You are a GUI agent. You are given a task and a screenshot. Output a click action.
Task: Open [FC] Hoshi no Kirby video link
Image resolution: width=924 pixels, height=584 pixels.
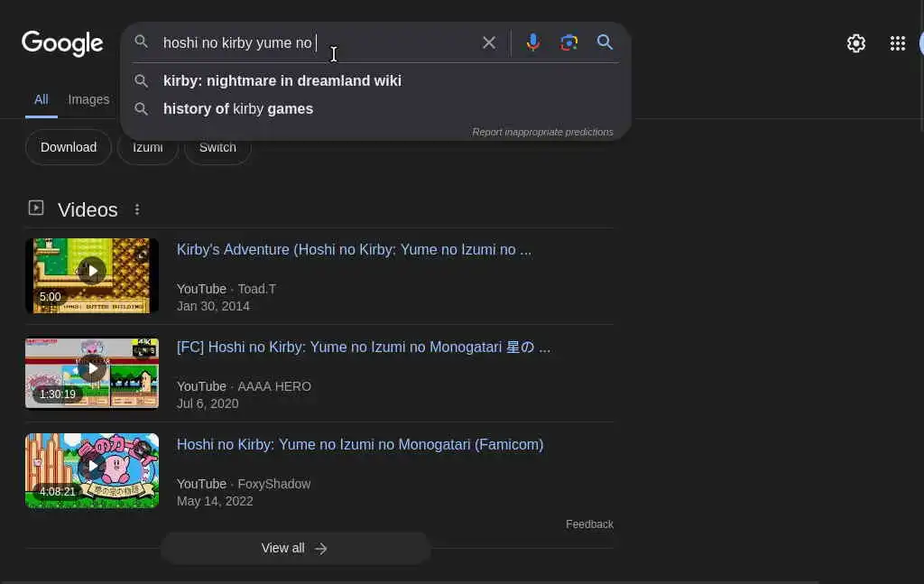pos(364,348)
